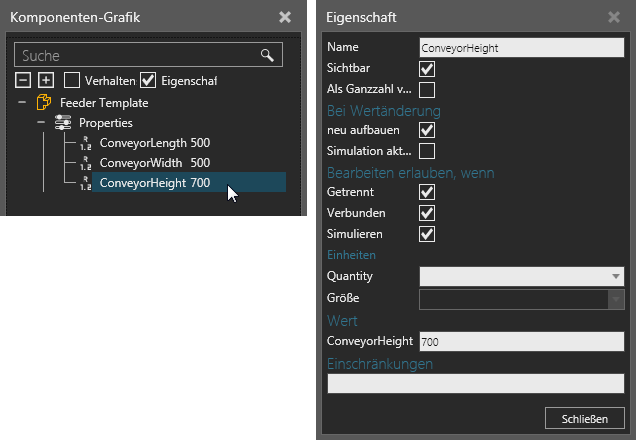The image size is (636, 440).
Task: Collapse the Feeder Template tree node
Action: pos(22,103)
